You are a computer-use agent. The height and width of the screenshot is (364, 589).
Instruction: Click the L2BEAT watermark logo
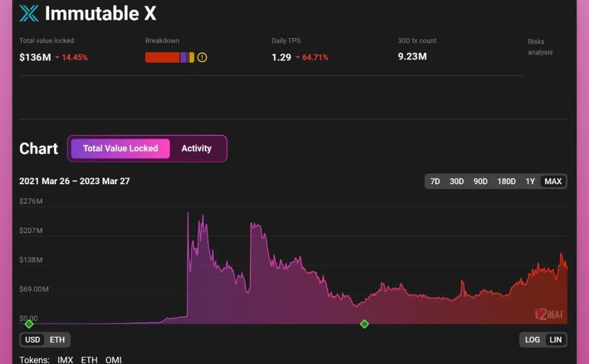(549, 314)
